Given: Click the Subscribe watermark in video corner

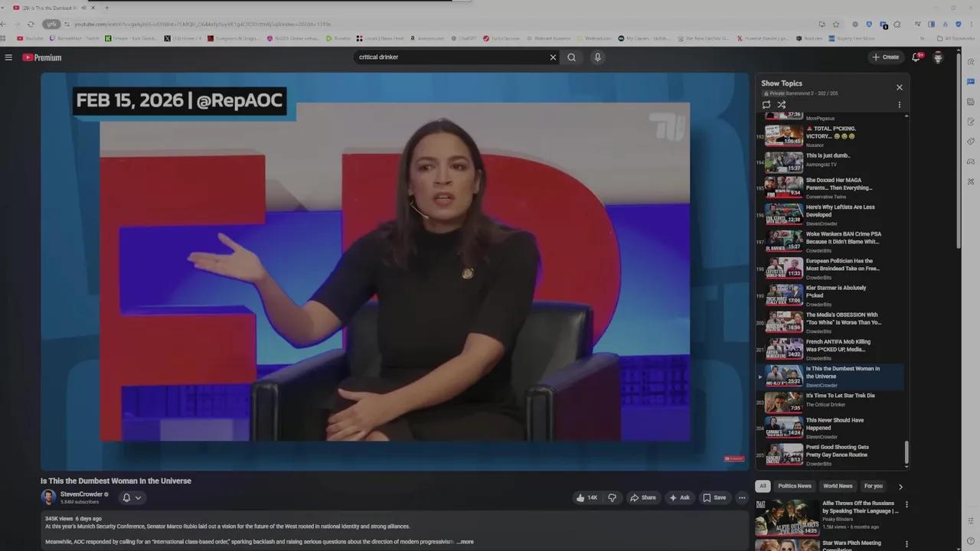Looking at the screenshot, I should [733, 458].
